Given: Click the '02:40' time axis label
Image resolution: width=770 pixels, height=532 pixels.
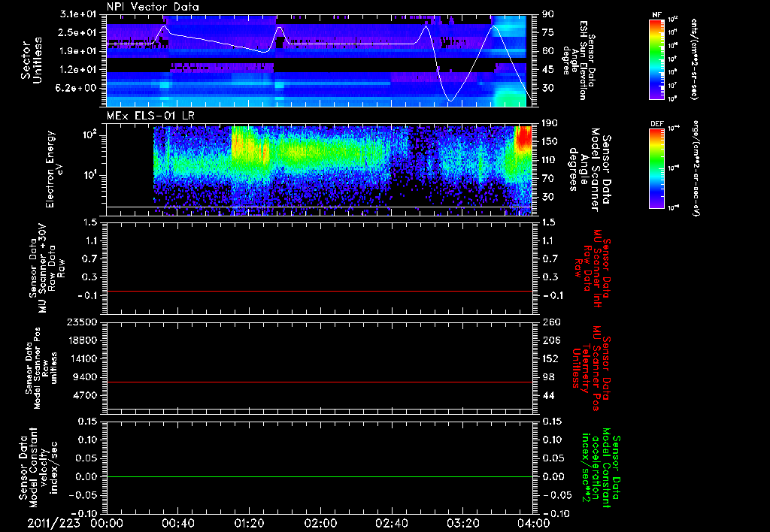Looking at the screenshot, I should click(391, 523).
